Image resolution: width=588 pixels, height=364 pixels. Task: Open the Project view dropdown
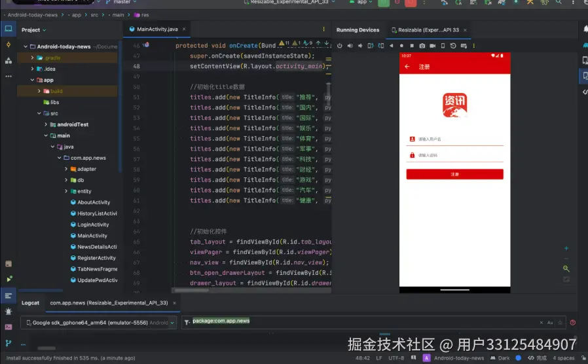(x=34, y=30)
